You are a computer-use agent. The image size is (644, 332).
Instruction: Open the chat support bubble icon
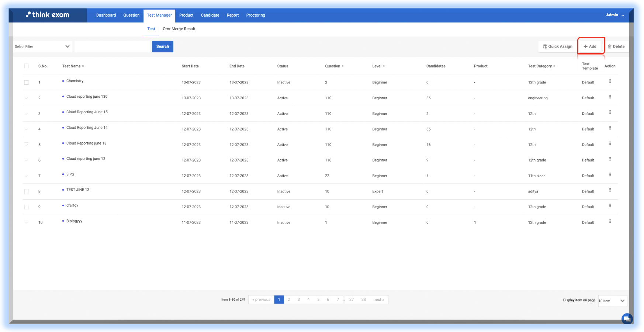[627, 319]
